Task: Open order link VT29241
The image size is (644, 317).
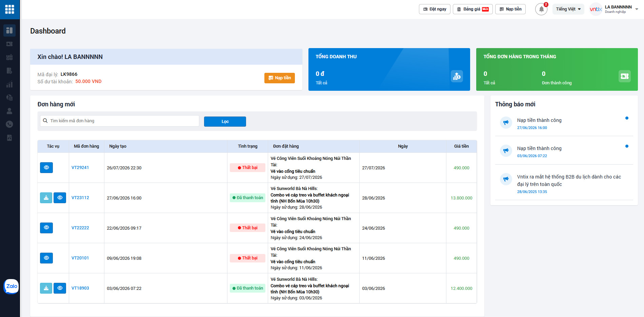Action: point(80,168)
